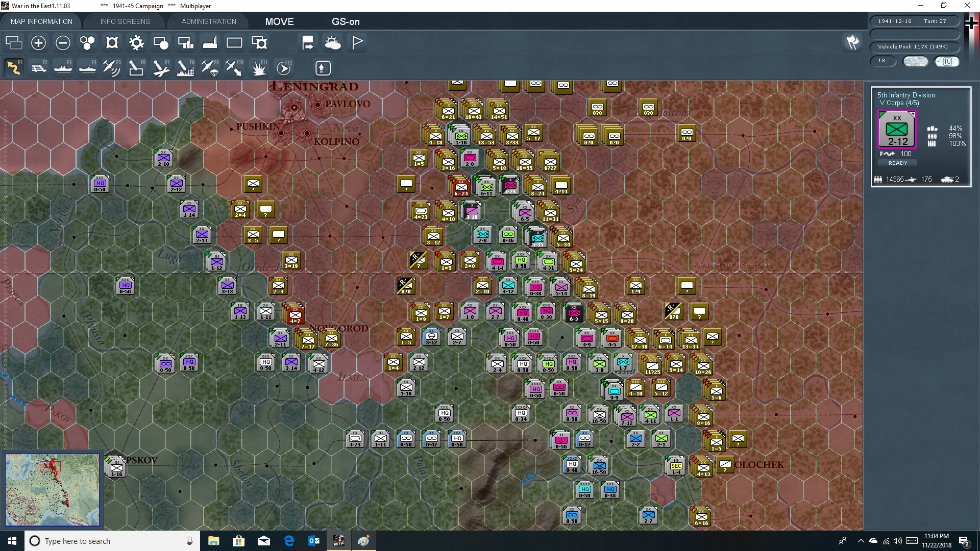Open the Windows Start menu
980x551 pixels.
(12, 541)
